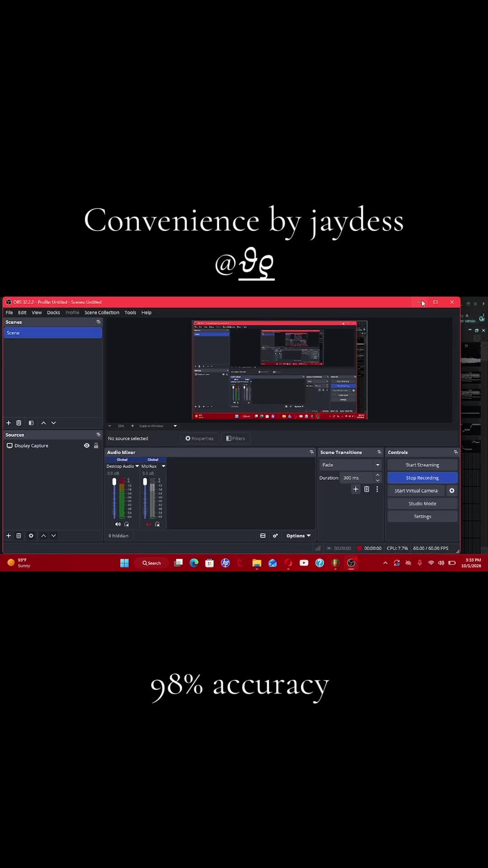Toggle the Display Capture lock
488x868 pixels.
click(96, 445)
